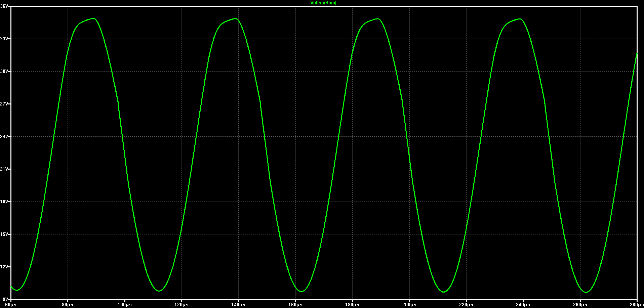Click the 21V vertical axis label
Image resolution: width=644 pixels, height=308 pixels.
[4, 169]
